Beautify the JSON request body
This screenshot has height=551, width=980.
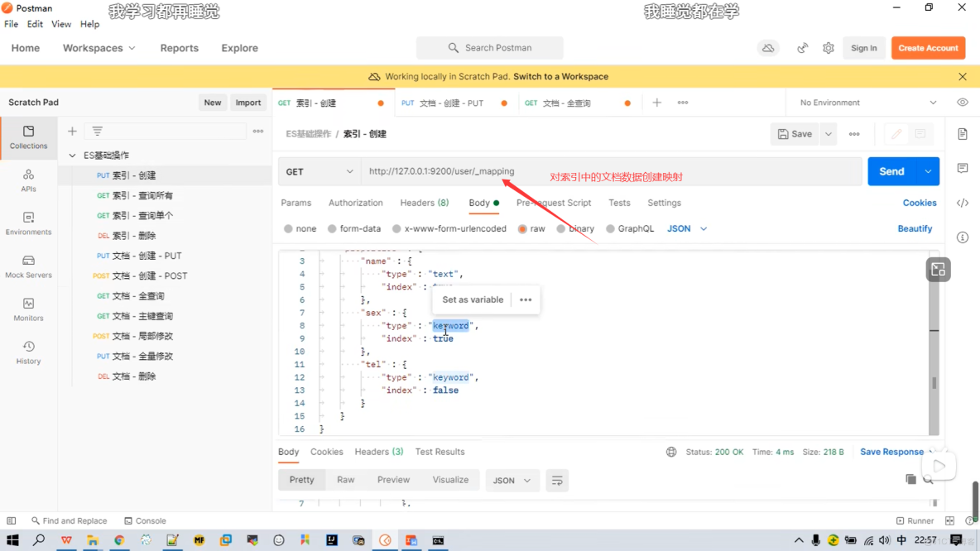pos(915,228)
